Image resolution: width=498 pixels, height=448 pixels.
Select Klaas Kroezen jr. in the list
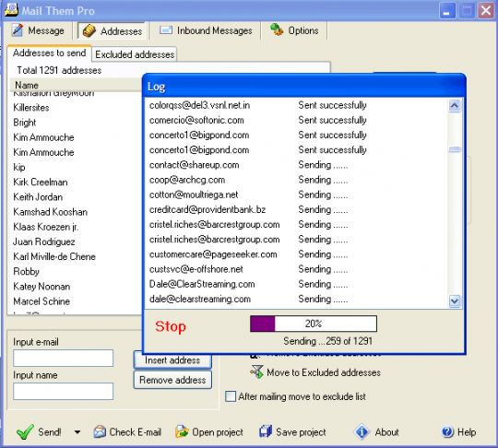point(46,227)
